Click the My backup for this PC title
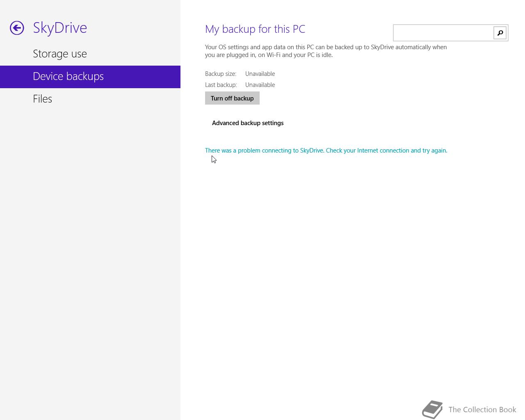Image resolution: width=525 pixels, height=420 pixels. pyautogui.click(x=255, y=29)
